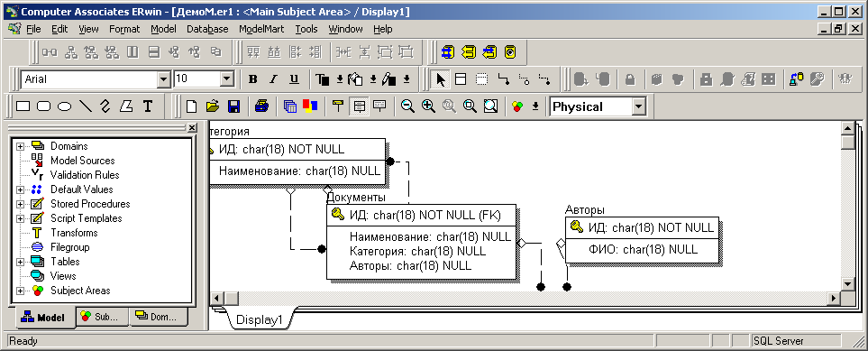Switch to definition display level icon
This screenshot has width=868, height=351.
(x=379, y=106)
